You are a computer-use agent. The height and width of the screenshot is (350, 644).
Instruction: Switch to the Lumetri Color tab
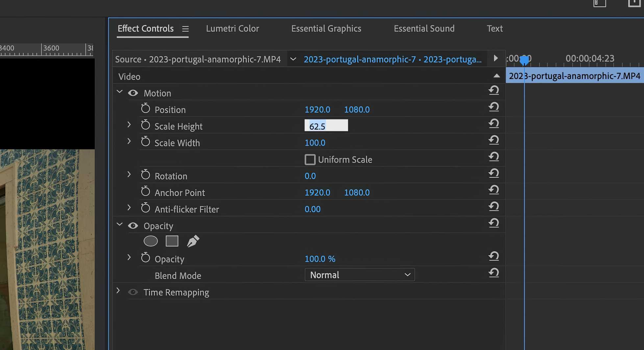[232, 29]
